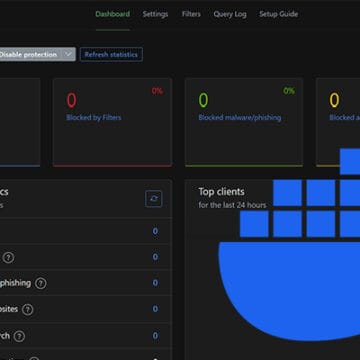The height and width of the screenshot is (360, 360).
Task: Open help icon beside the 'rch' search row
Action: point(19,336)
